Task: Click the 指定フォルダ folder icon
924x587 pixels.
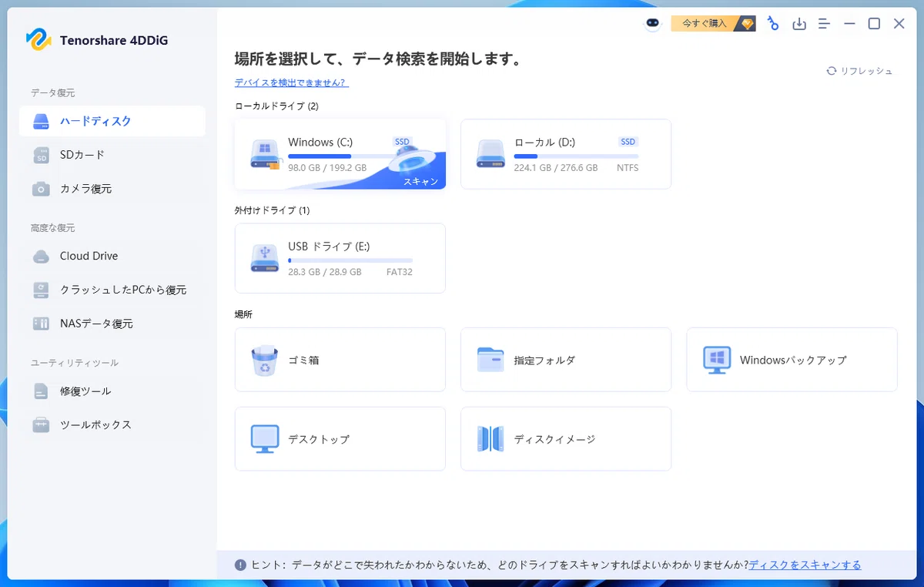Action: point(490,360)
